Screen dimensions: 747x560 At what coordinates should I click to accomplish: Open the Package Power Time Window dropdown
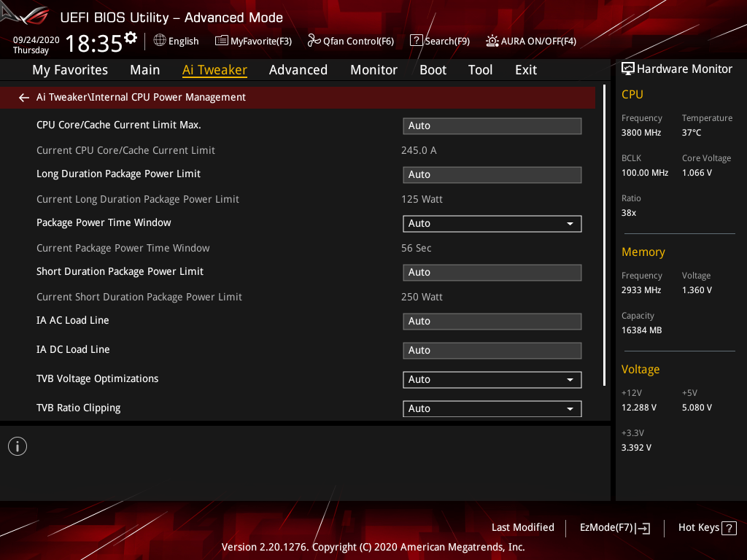492,224
